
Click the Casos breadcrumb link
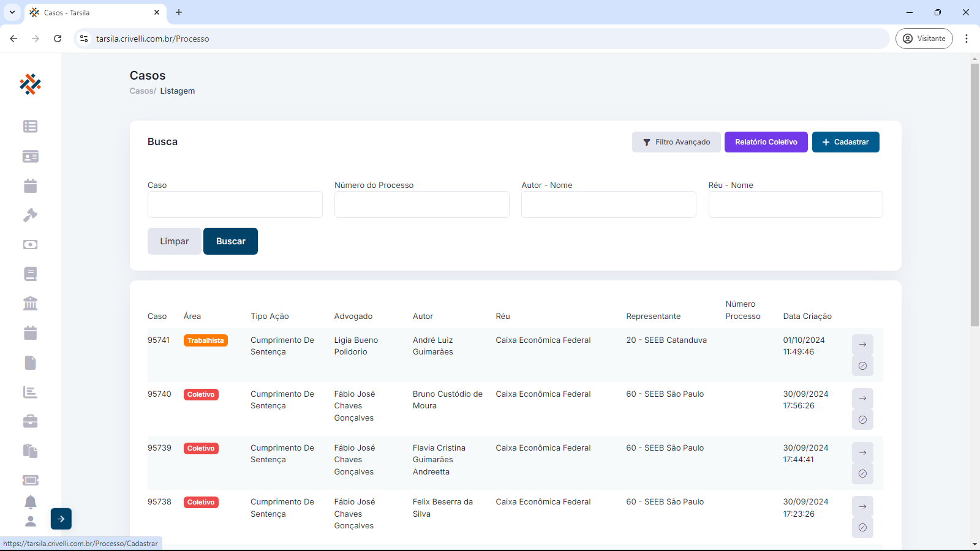[141, 91]
